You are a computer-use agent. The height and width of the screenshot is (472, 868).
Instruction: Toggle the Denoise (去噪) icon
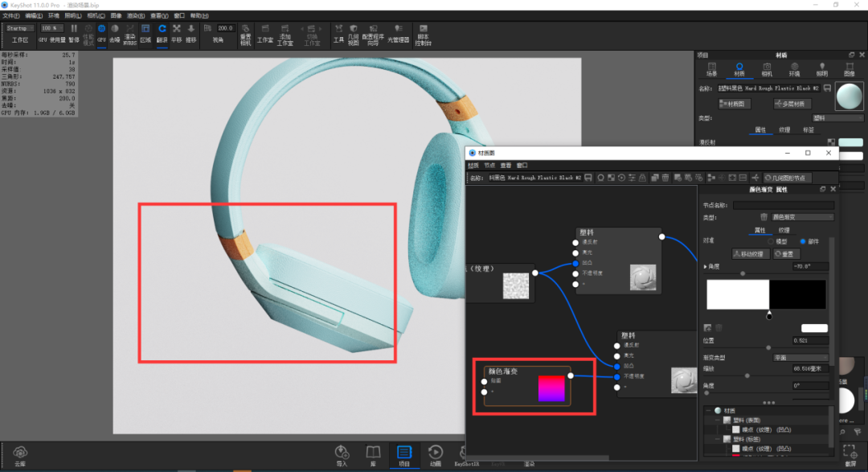[115, 29]
